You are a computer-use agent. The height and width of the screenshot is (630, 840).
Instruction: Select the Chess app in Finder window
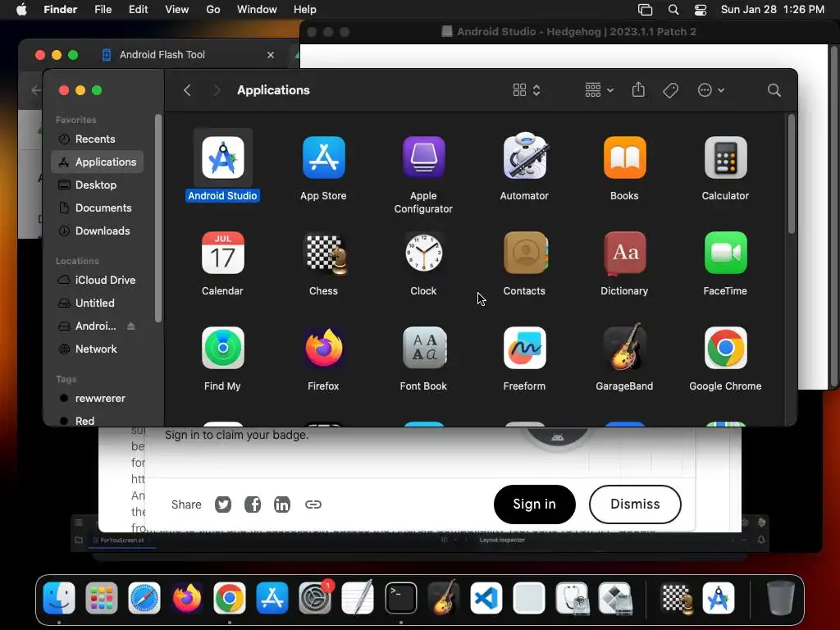tap(325, 253)
